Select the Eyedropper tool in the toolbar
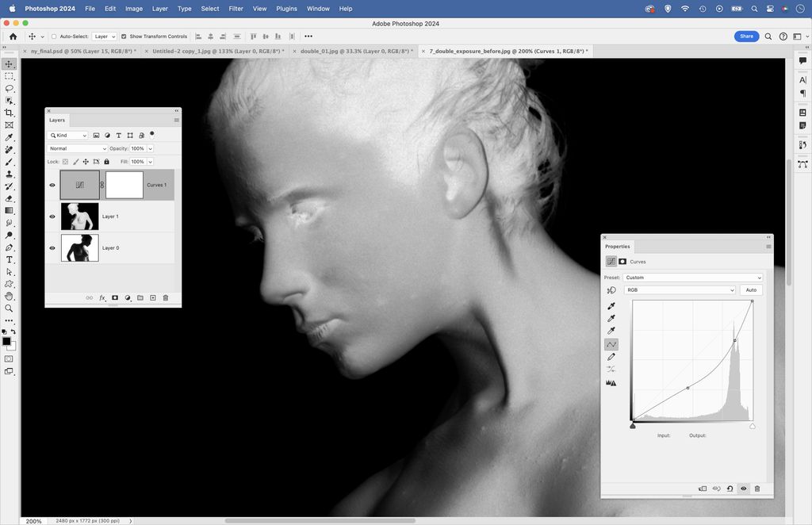Viewport: 812px width, 525px height. coord(10,137)
